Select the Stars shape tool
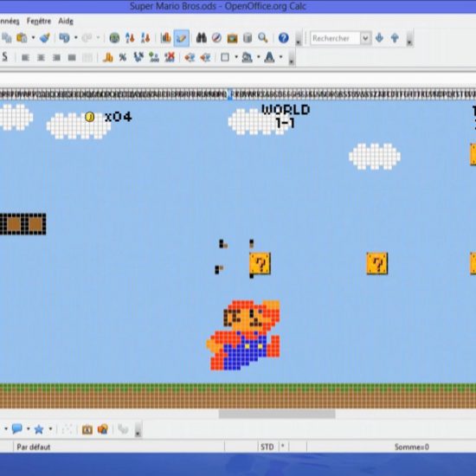The image size is (476, 476). coord(39,429)
